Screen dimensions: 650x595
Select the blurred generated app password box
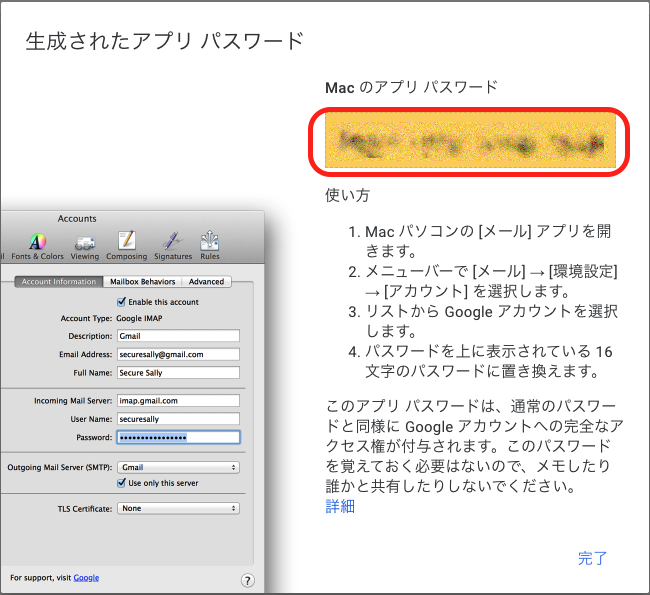pyautogui.click(x=470, y=141)
